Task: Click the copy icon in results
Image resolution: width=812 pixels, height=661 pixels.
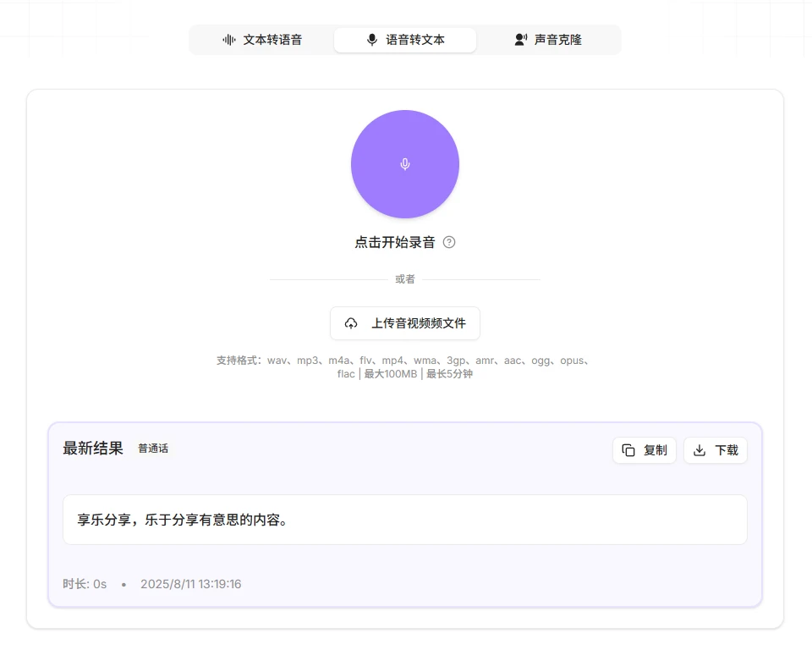Action: click(x=628, y=450)
